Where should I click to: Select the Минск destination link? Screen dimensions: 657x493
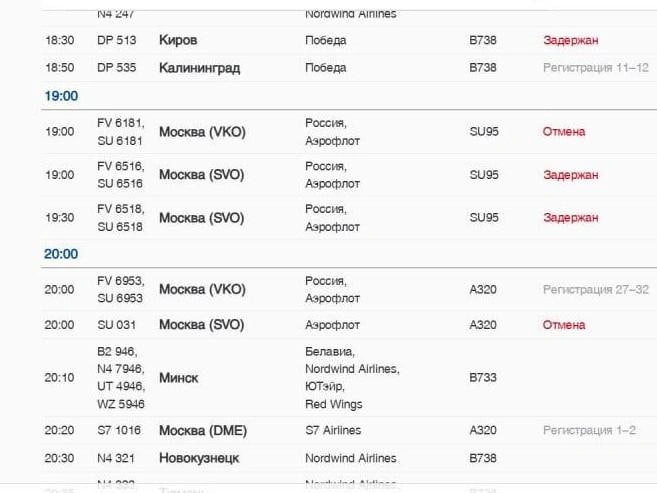click(178, 378)
